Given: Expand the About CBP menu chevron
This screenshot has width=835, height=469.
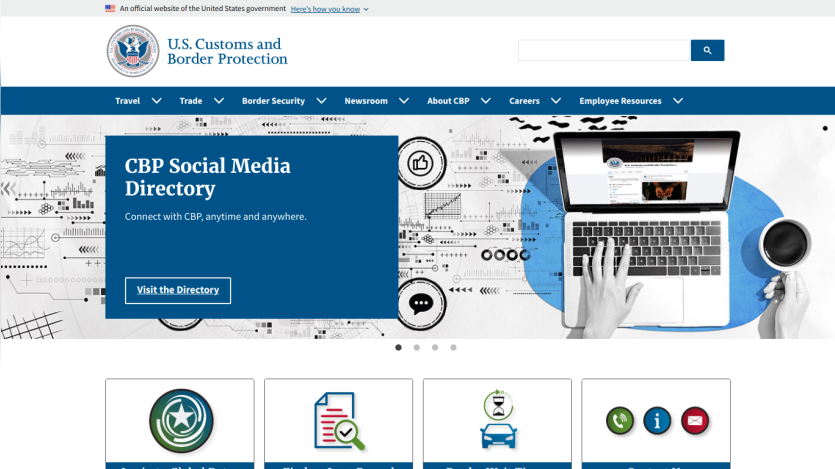Looking at the screenshot, I should 486,101.
